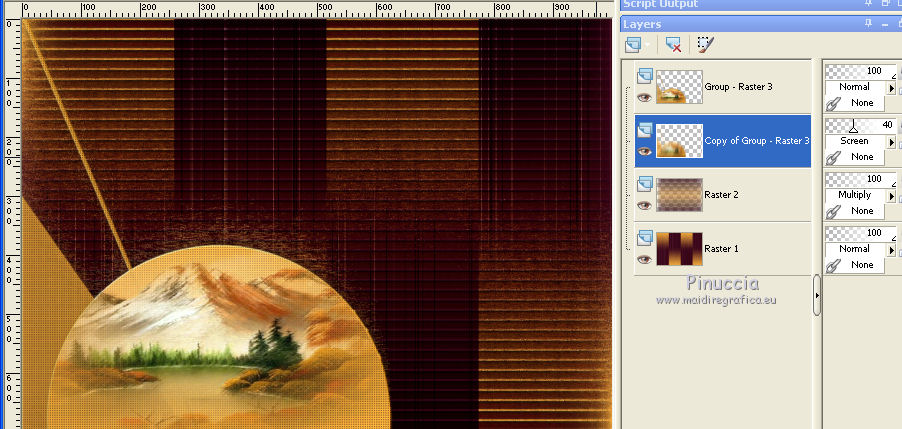Open the Screen blend mode dropdown

tap(855, 141)
